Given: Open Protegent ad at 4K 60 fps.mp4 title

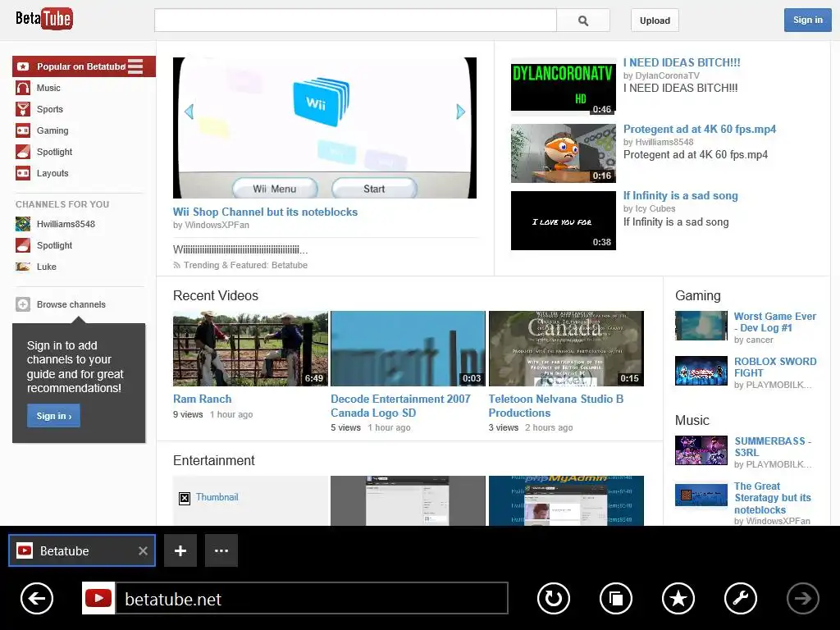Looking at the screenshot, I should point(699,129).
